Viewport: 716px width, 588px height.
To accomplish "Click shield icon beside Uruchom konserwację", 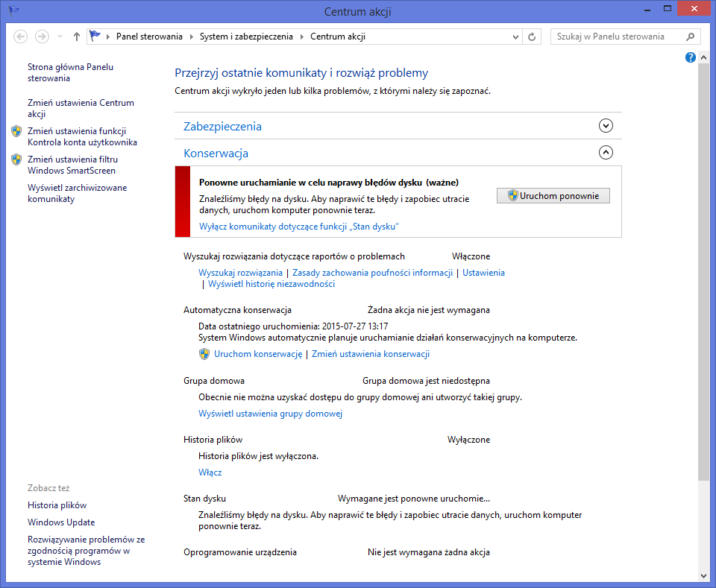I will 204,354.
